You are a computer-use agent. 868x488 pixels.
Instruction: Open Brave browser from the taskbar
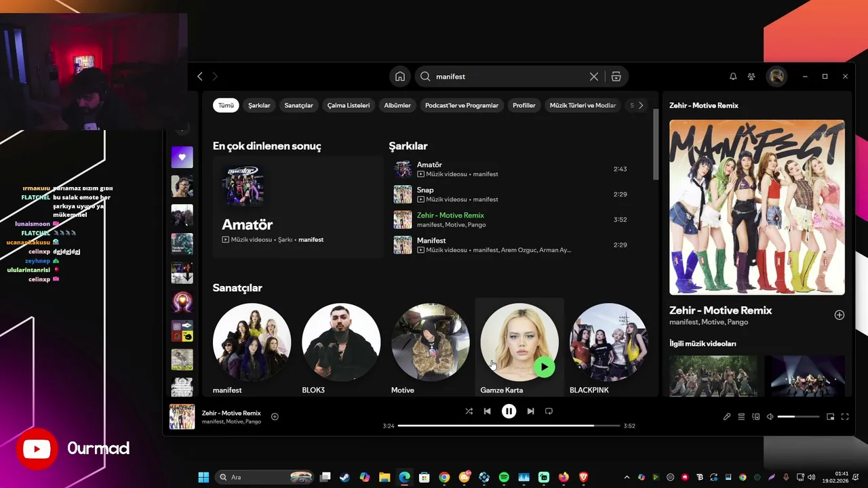583,477
